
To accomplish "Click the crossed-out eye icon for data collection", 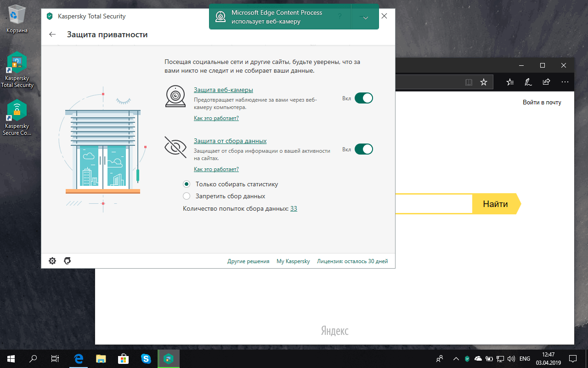I will (175, 147).
